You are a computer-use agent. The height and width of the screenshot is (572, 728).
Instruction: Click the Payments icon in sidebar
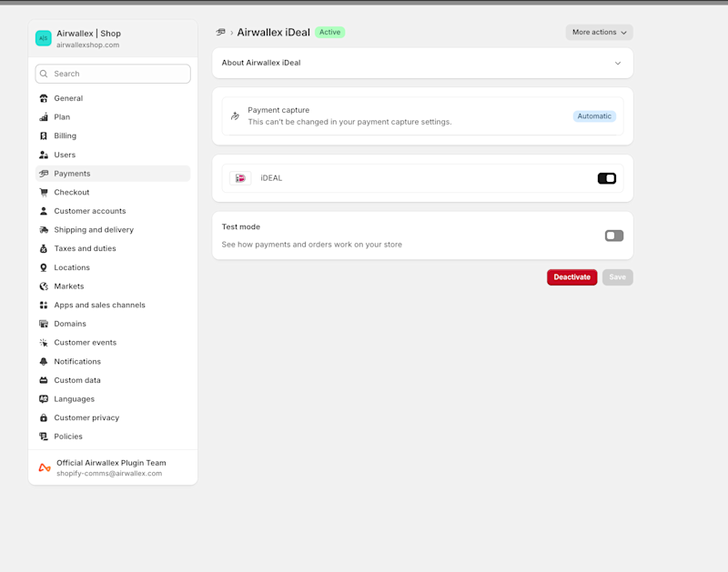coord(44,174)
